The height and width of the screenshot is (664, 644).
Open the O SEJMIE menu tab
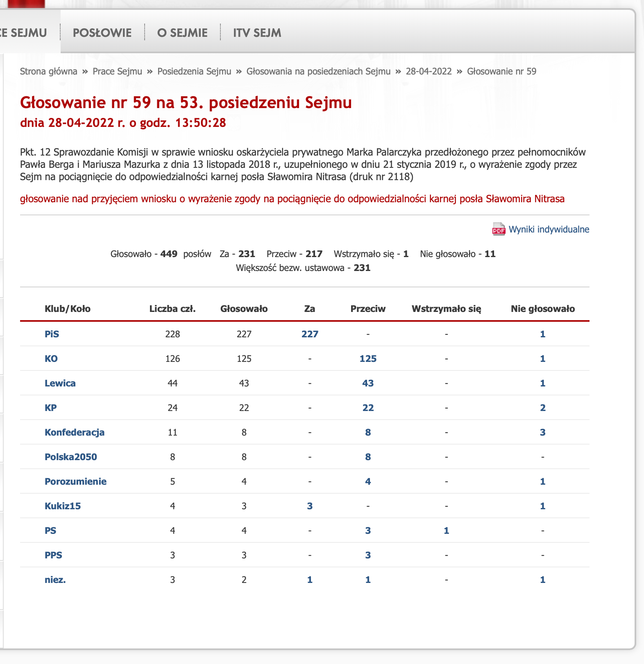point(182,33)
